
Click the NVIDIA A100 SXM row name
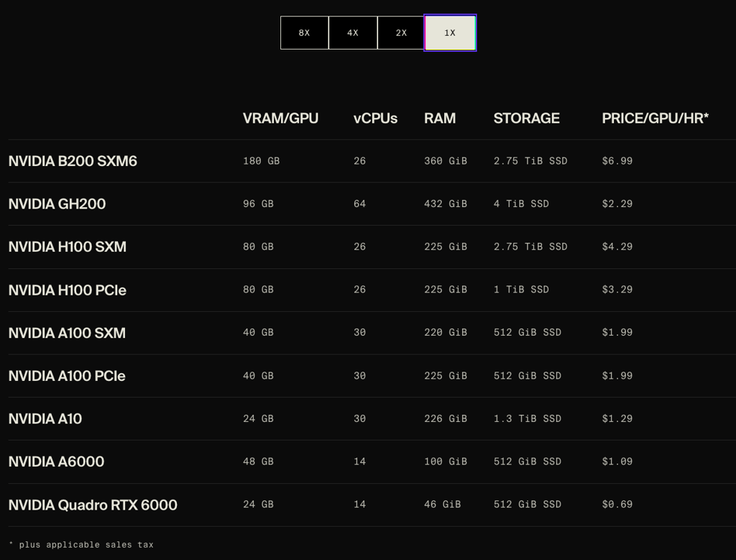coord(67,333)
